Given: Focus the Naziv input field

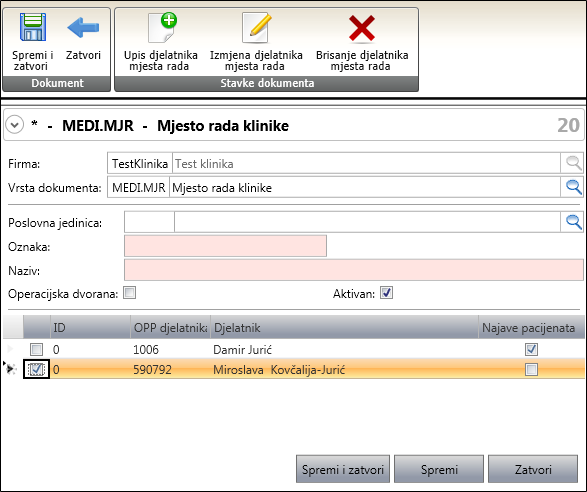Looking at the screenshot, I should [354, 270].
